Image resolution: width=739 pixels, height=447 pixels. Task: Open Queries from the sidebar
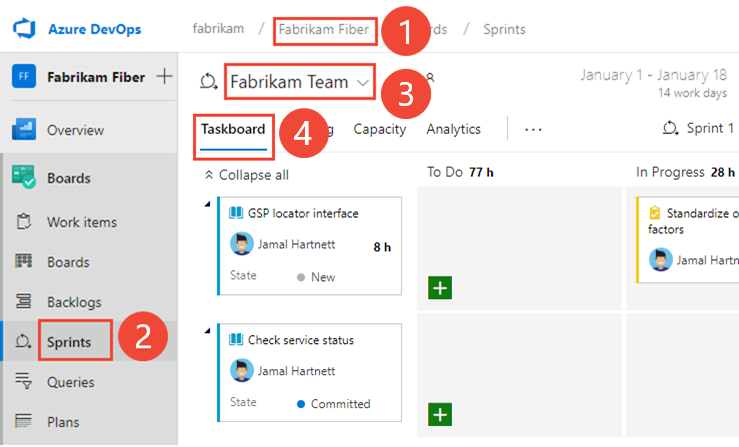(70, 382)
